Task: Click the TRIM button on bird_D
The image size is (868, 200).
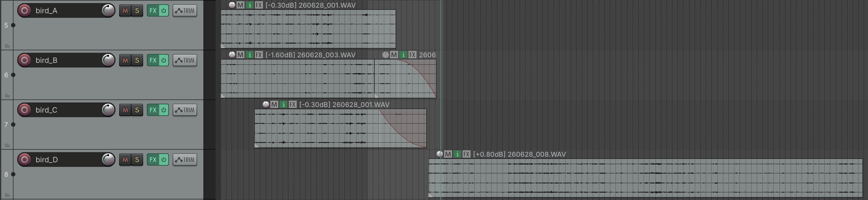Action: click(x=185, y=160)
